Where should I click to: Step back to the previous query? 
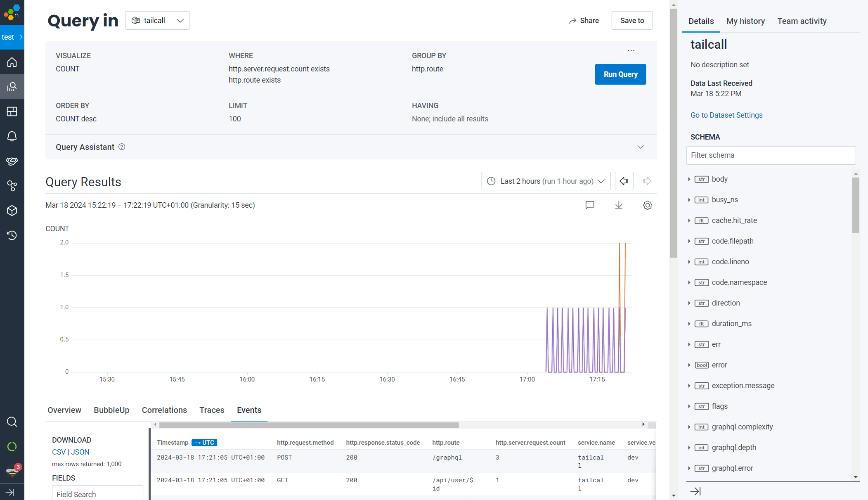click(x=624, y=181)
